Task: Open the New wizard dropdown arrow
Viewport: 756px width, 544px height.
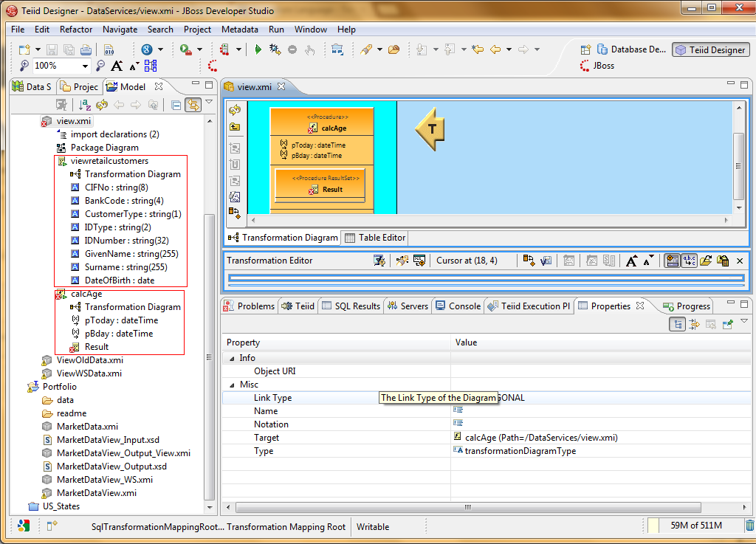Action: click(37, 49)
